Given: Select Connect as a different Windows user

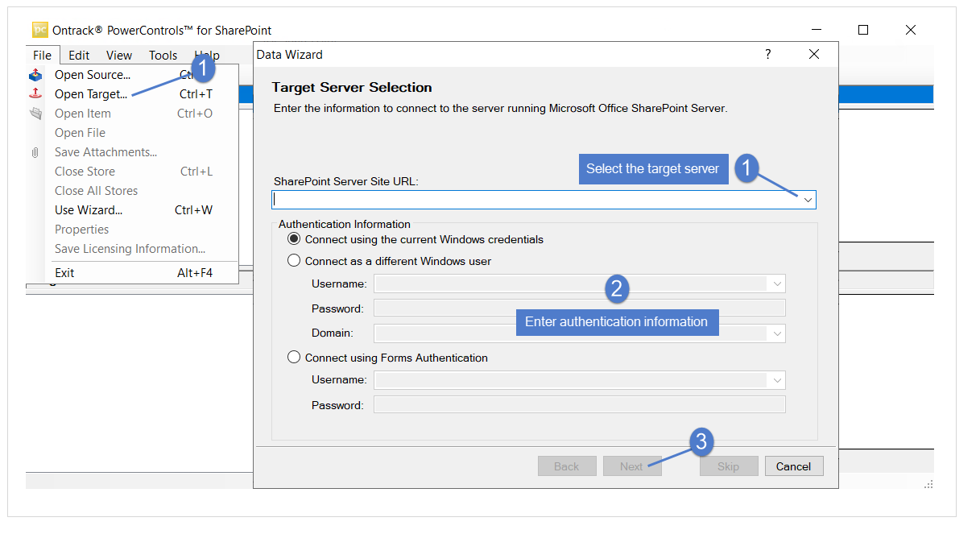Looking at the screenshot, I should pyautogui.click(x=294, y=261).
